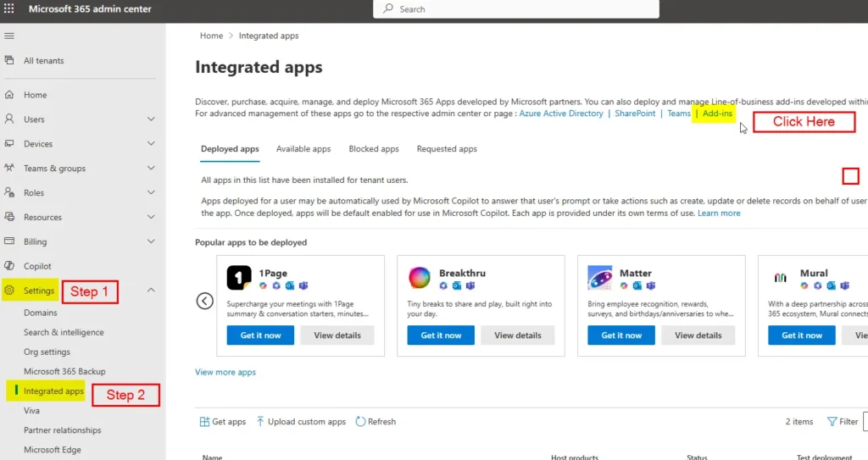Click the Billing card icon
868x460 pixels.
pyautogui.click(x=9, y=241)
